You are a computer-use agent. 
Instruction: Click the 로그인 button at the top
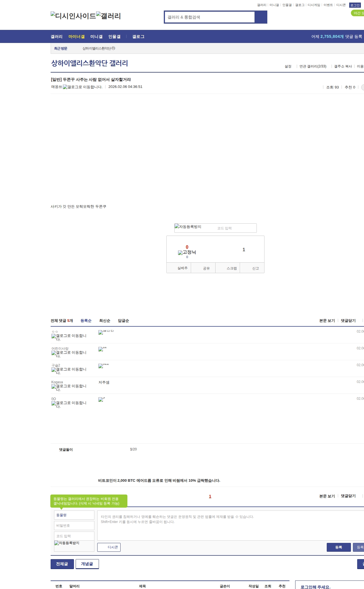[x=355, y=5]
